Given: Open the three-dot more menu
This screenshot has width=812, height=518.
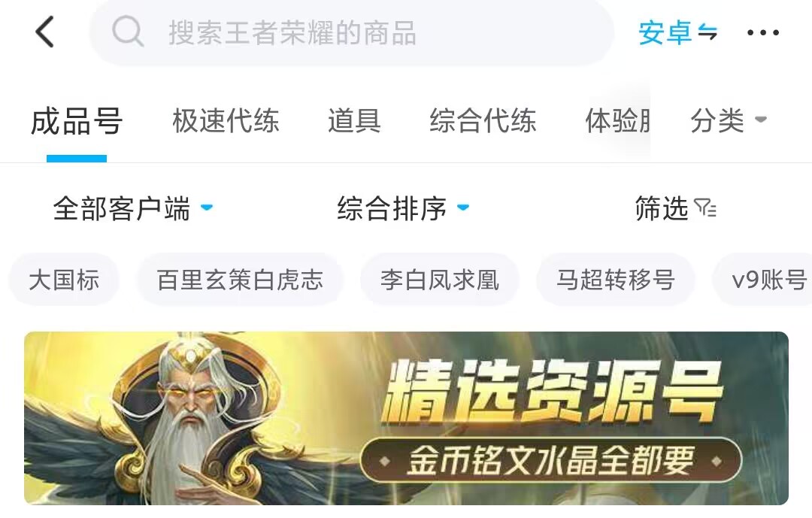Looking at the screenshot, I should coord(763,32).
